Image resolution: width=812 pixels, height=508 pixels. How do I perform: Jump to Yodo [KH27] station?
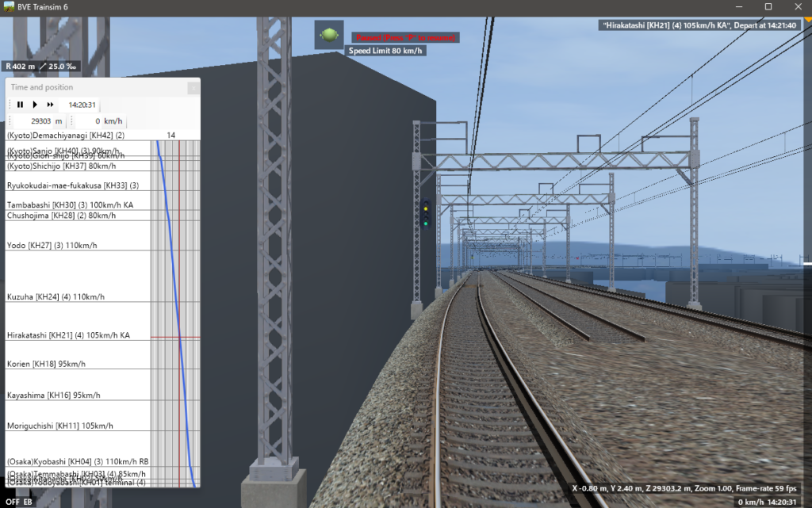(x=52, y=246)
